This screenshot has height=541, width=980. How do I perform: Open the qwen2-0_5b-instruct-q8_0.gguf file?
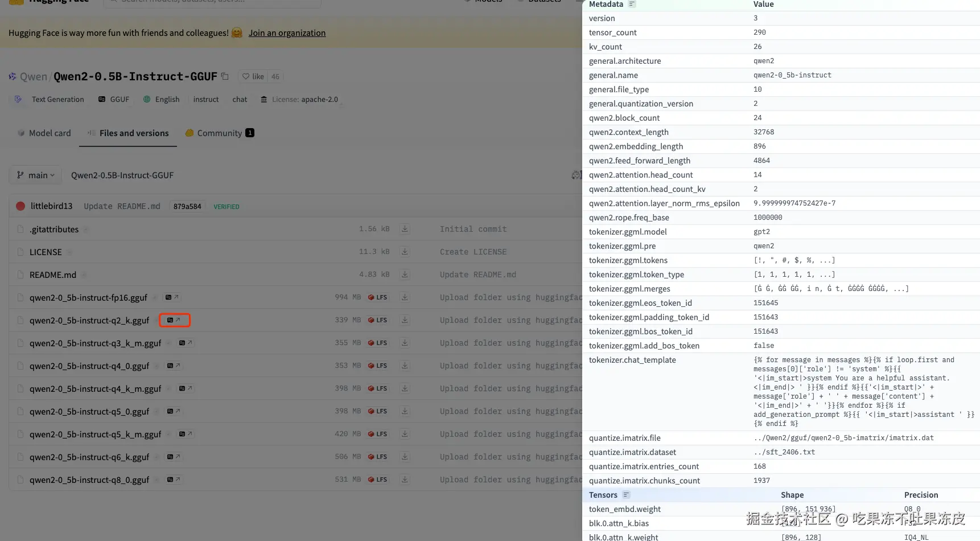click(89, 479)
